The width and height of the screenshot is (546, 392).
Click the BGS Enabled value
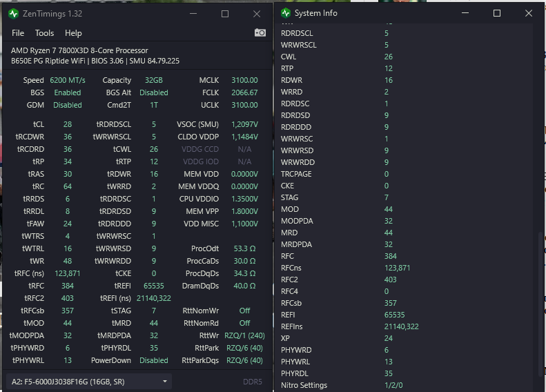[68, 92]
